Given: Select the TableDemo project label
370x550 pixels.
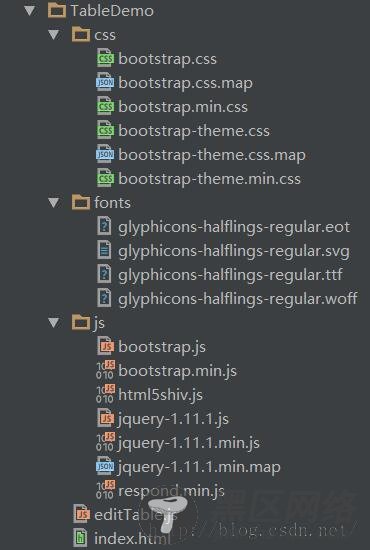Looking at the screenshot, I should pyautogui.click(x=112, y=11).
